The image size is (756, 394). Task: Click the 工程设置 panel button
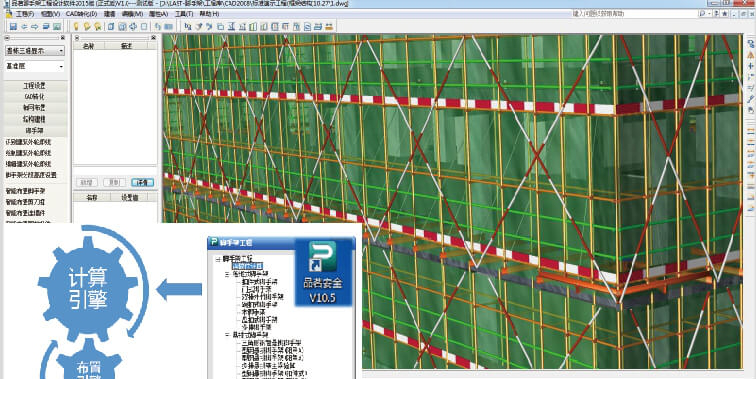pyautogui.click(x=35, y=85)
